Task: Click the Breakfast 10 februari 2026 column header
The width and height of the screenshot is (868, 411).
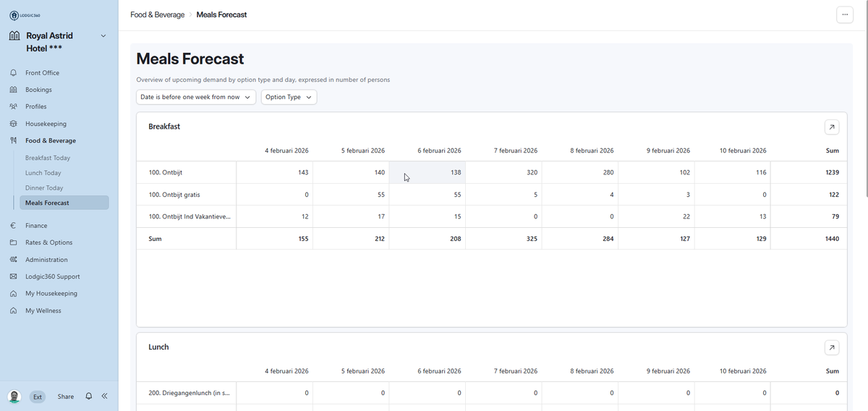Action: pyautogui.click(x=743, y=151)
